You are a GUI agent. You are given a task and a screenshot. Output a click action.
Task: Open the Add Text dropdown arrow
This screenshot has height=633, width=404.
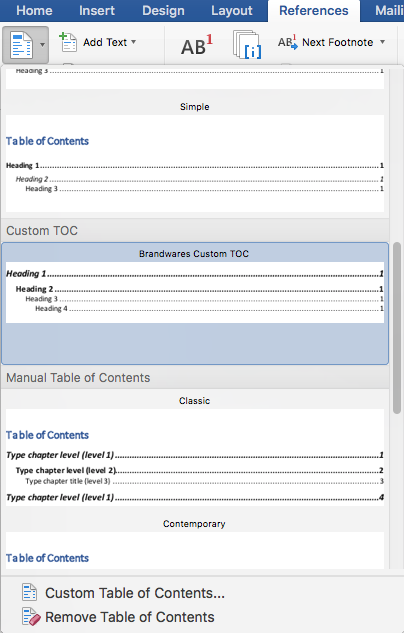[134, 42]
